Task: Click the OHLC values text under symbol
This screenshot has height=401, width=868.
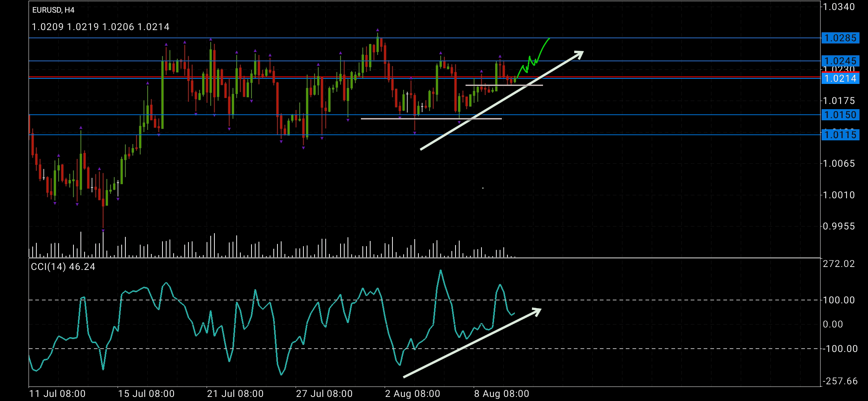Action: [101, 27]
